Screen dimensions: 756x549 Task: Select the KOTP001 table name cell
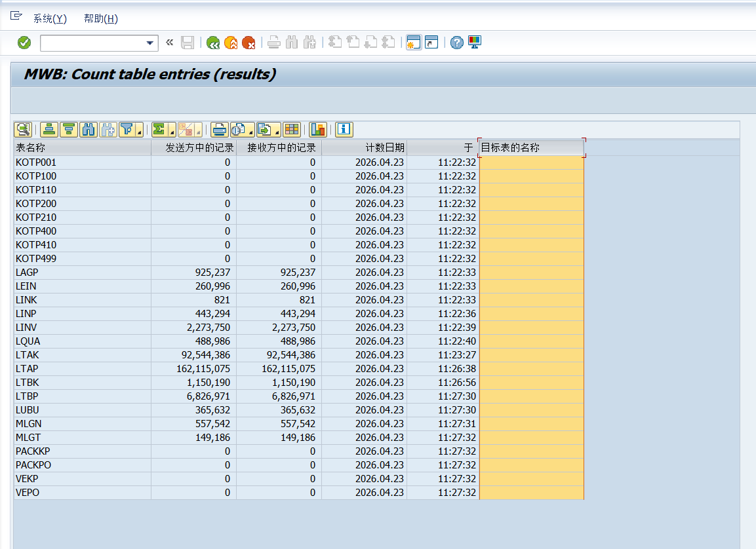83,162
